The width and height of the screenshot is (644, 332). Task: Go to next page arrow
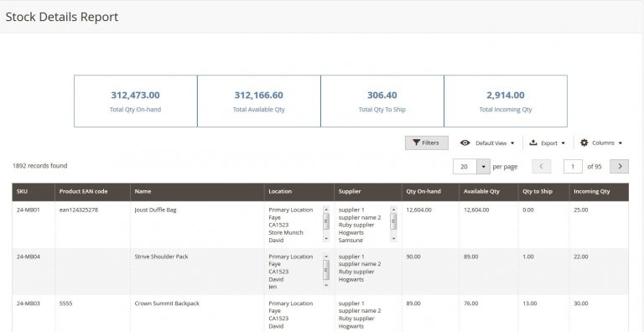coord(619,166)
